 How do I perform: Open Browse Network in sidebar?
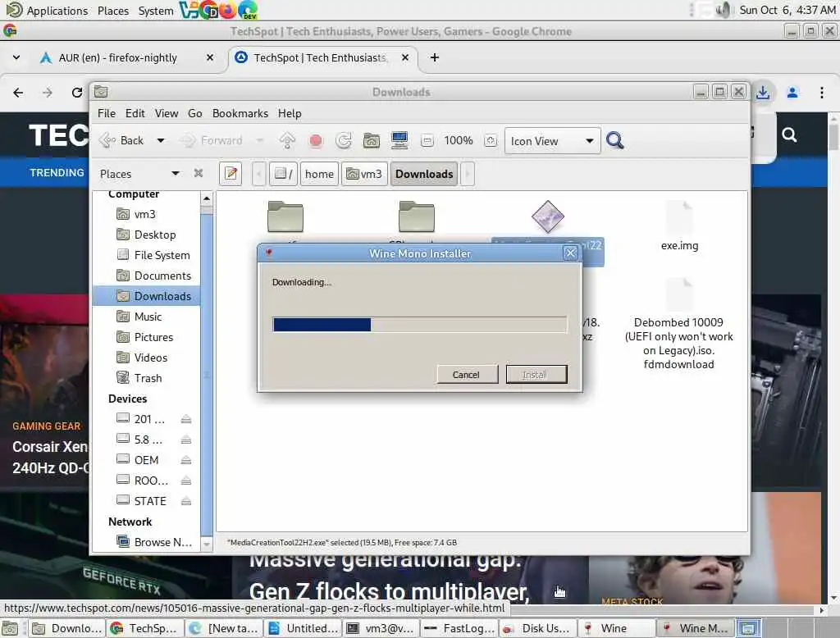point(154,542)
